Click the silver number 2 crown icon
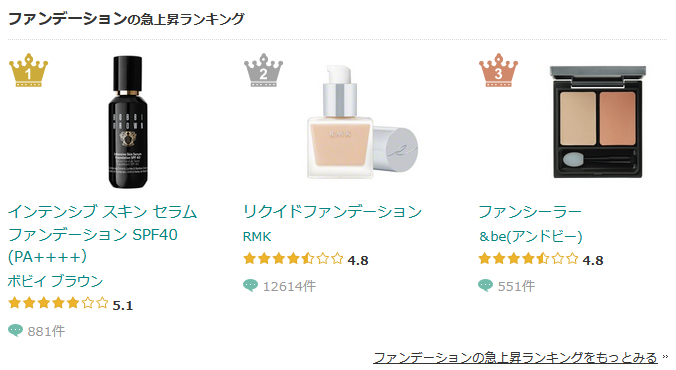The height and width of the screenshot is (370, 676). 263,70
